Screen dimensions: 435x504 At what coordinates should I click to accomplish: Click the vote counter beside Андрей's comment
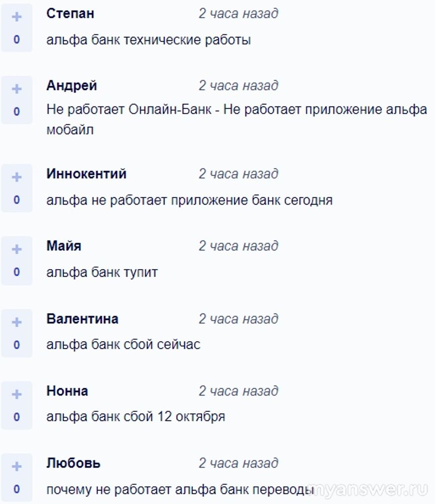pos(17,111)
